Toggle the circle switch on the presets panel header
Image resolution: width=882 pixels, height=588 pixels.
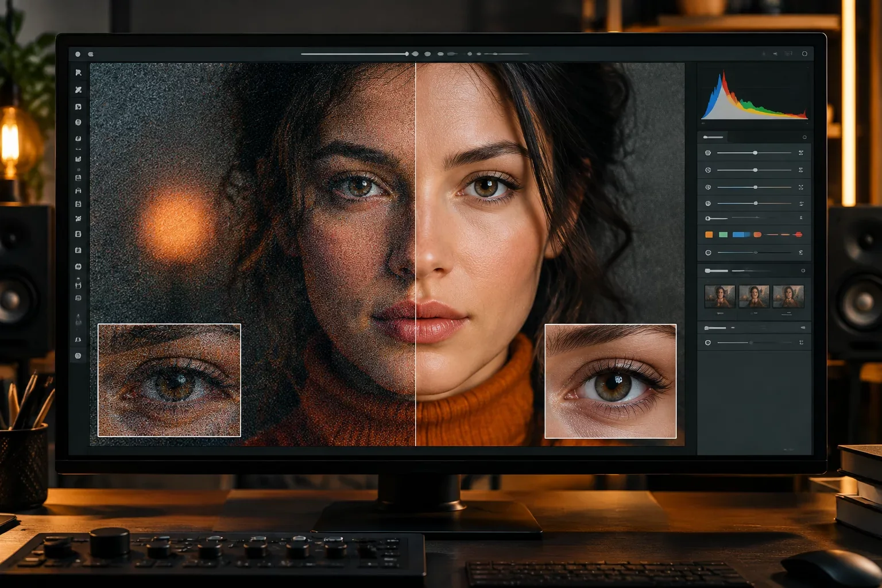tap(803, 270)
